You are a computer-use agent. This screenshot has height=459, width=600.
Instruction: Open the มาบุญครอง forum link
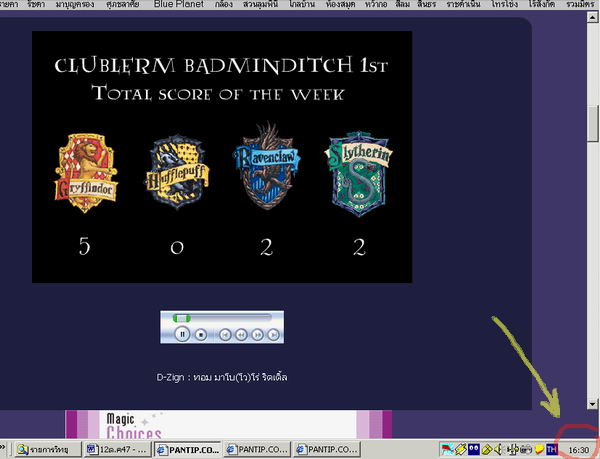pos(75,4)
